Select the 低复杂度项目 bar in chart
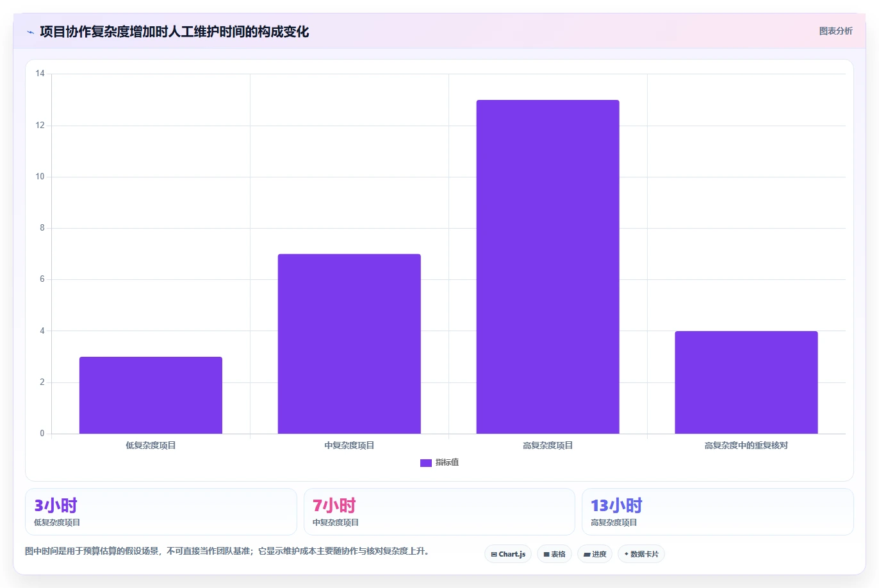Screen dimensions: 879x588 (x=151, y=395)
